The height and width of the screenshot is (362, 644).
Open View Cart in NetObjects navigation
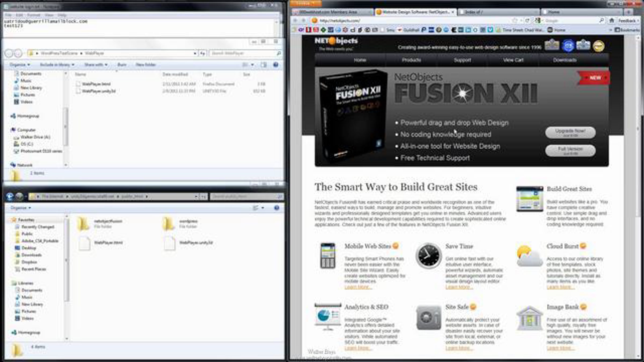point(513,60)
